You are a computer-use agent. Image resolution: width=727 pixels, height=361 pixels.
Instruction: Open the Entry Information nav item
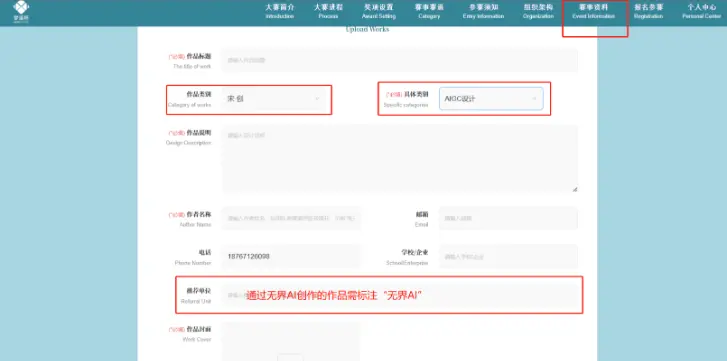pos(483,12)
